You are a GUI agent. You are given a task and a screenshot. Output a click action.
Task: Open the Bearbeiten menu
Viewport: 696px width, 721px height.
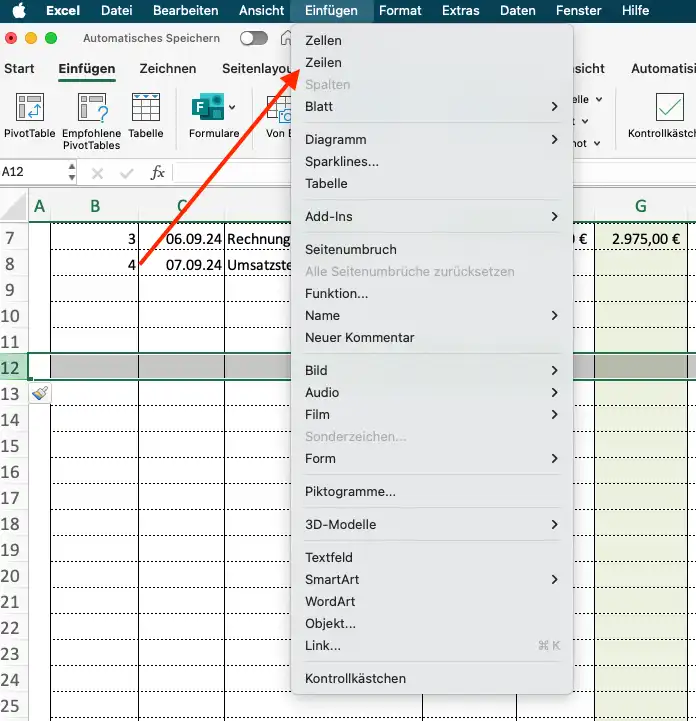pyautogui.click(x=186, y=10)
